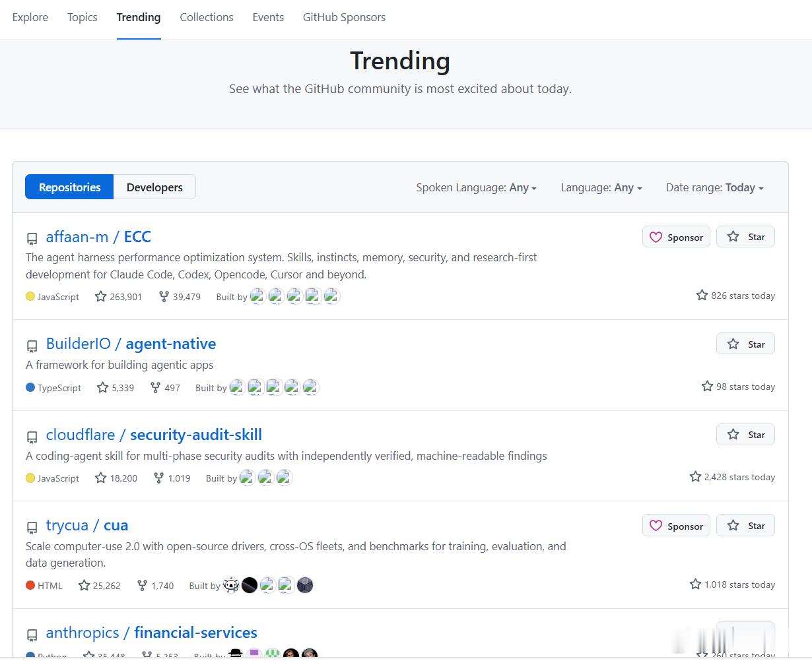The height and width of the screenshot is (661, 812).
Task: Click the repo icon beside BuilderIO / agent-native
Action: pyautogui.click(x=32, y=346)
